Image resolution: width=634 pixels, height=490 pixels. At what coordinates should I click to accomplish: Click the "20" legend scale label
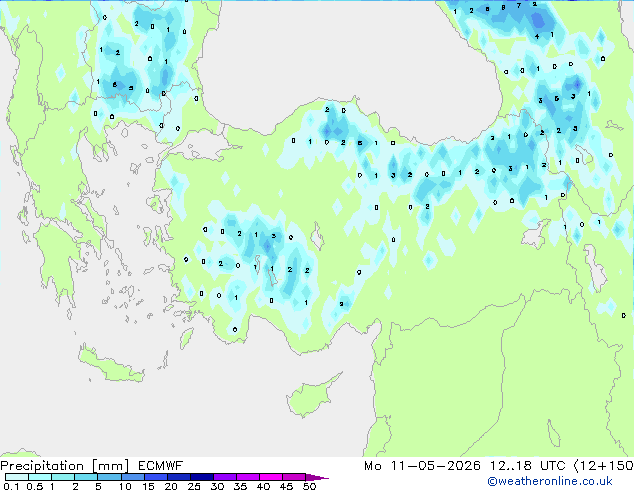(171, 486)
